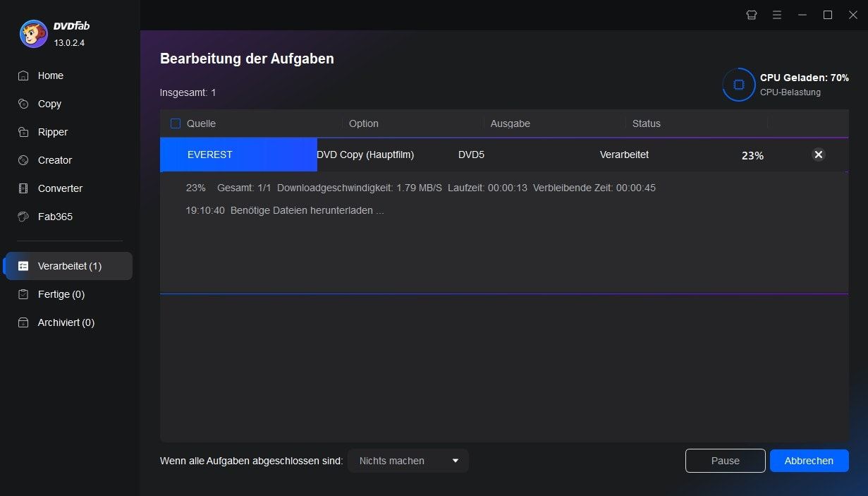
Task: Tick the Quelle select-all checkbox
Action: [176, 123]
